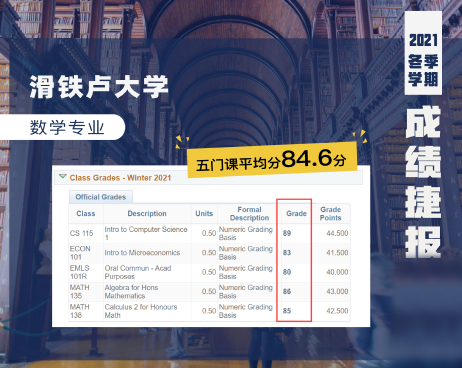
Task: Click the 五门课平均分84.6分 banner
Action: click(271, 160)
